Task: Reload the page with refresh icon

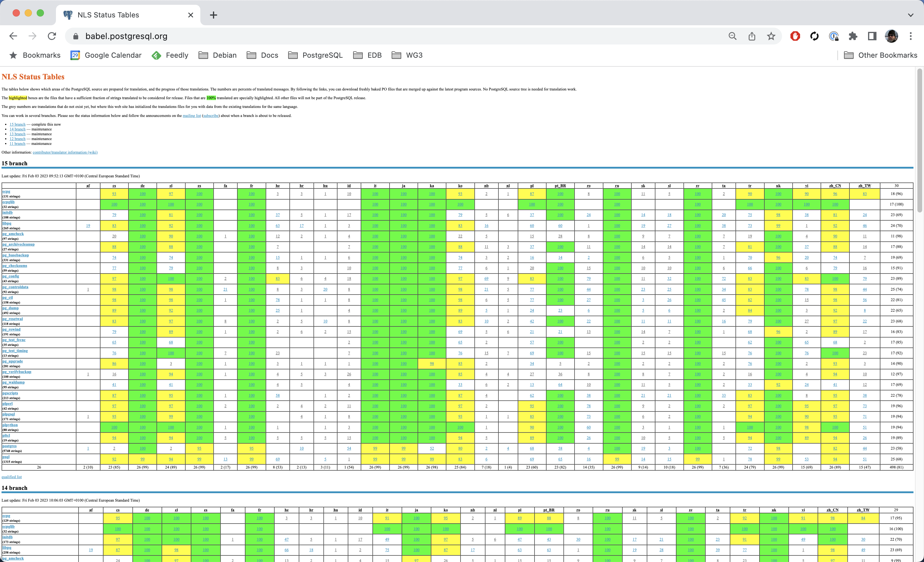Action: click(x=52, y=36)
